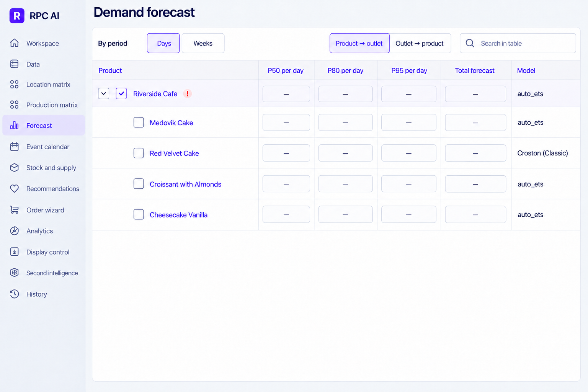Uncheck the Riverside Cafe checkbox
588x392 pixels.
121,93
